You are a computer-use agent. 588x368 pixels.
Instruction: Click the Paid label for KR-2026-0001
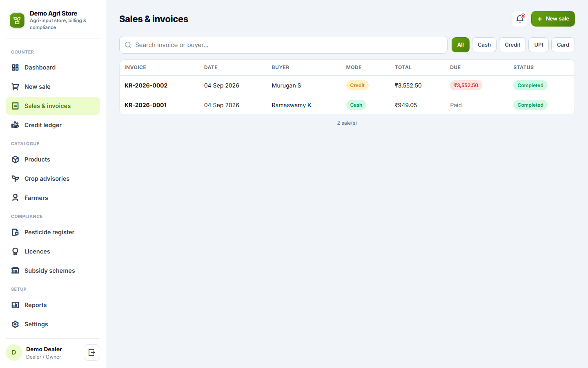click(456, 105)
